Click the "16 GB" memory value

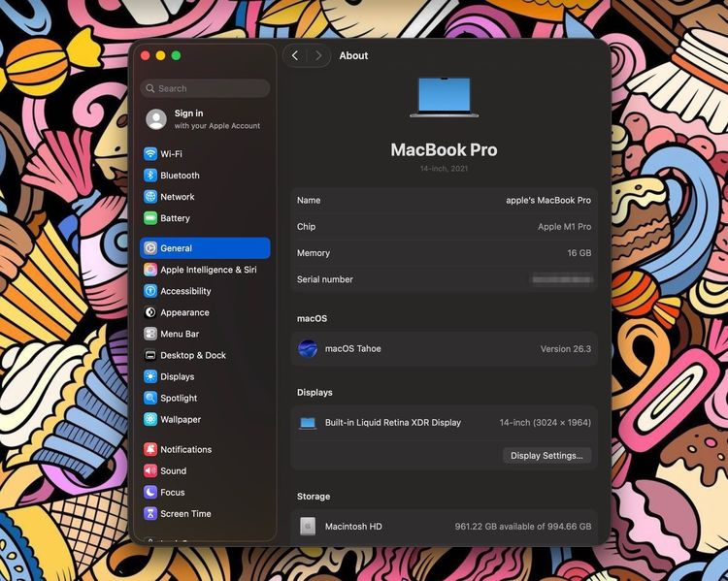tap(579, 253)
